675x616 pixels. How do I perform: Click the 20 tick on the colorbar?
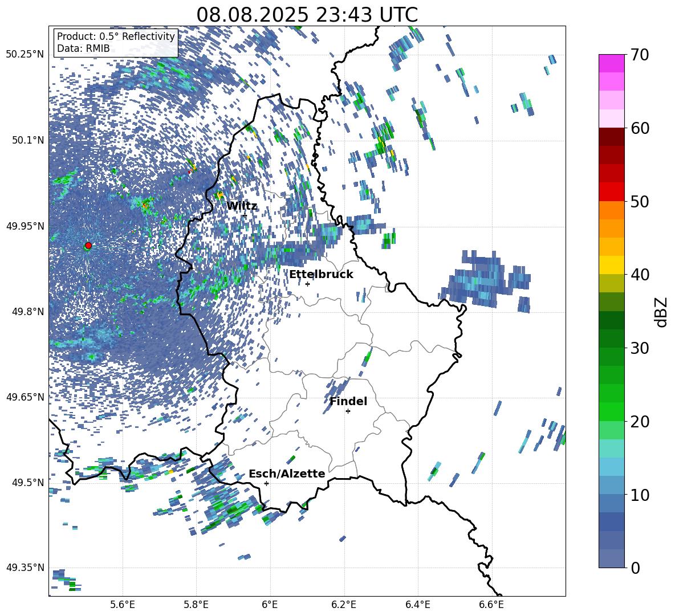click(640, 422)
